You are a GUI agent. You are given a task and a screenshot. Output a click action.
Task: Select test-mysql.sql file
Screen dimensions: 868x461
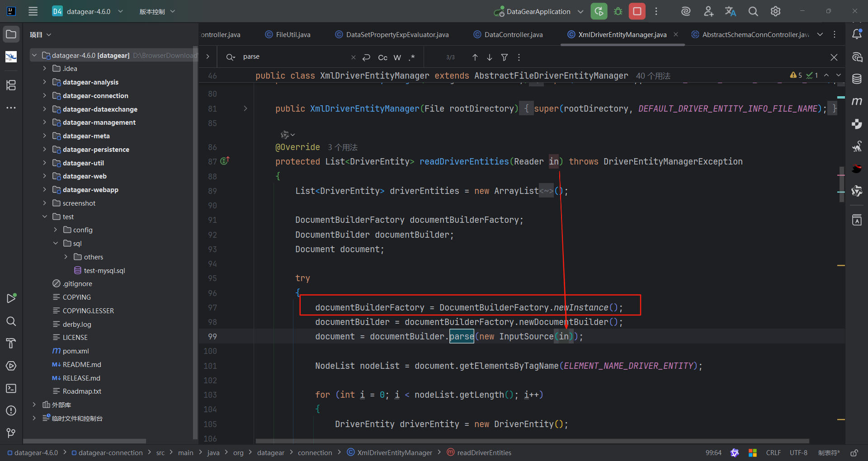pos(104,270)
